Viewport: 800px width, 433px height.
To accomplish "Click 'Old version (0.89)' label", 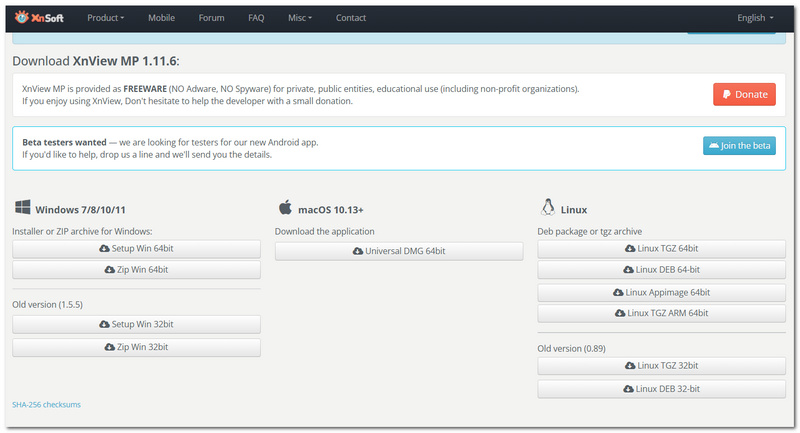I will [571, 349].
